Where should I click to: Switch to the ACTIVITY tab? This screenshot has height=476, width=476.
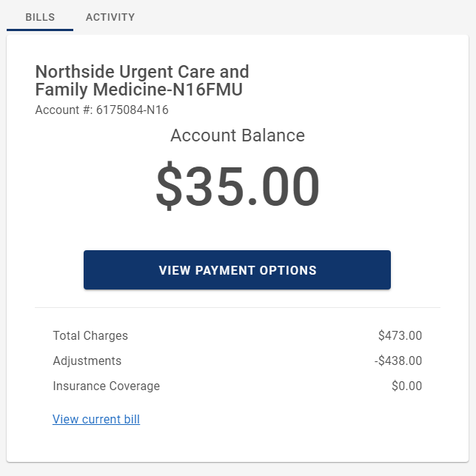coord(110,17)
